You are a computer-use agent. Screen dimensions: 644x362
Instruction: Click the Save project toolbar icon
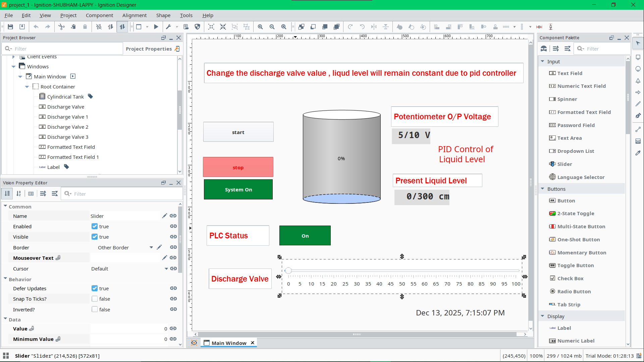point(10,27)
